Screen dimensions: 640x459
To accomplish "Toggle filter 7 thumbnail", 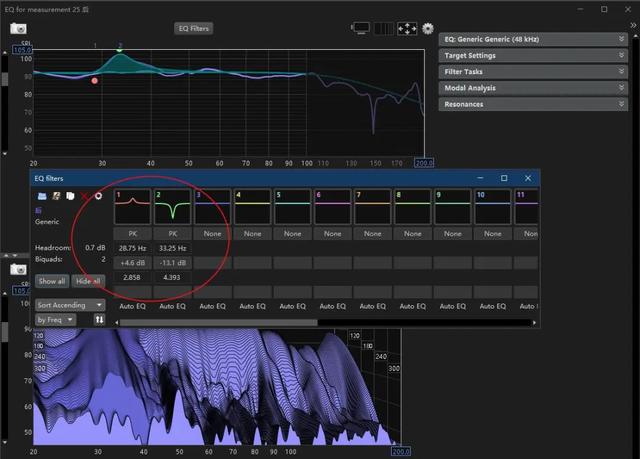I will click(372, 206).
